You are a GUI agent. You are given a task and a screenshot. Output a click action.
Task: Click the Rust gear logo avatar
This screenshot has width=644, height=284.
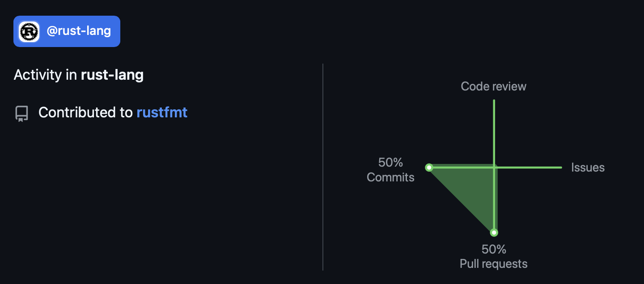[29, 31]
